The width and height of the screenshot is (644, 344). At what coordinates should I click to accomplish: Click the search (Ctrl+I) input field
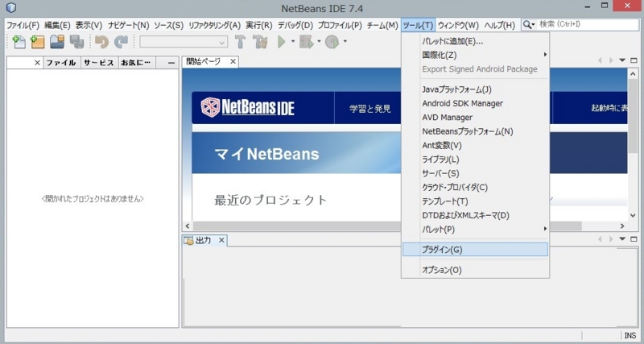click(588, 25)
